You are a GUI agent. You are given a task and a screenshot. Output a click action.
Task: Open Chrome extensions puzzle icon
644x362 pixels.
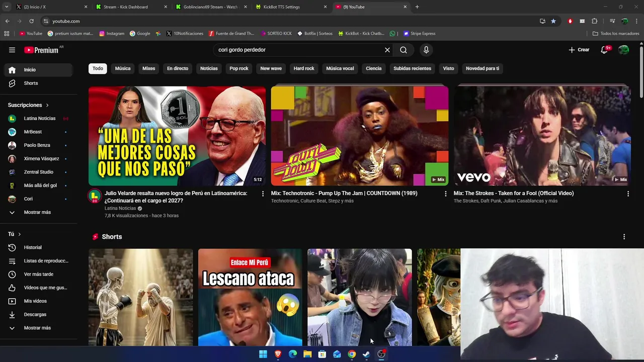pyautogui.click(x=594, y=21)
